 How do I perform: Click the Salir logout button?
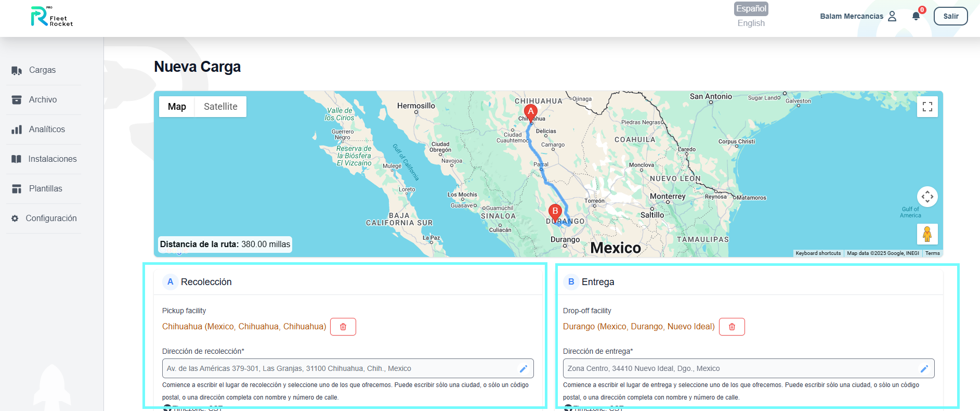tap(950, 16)
